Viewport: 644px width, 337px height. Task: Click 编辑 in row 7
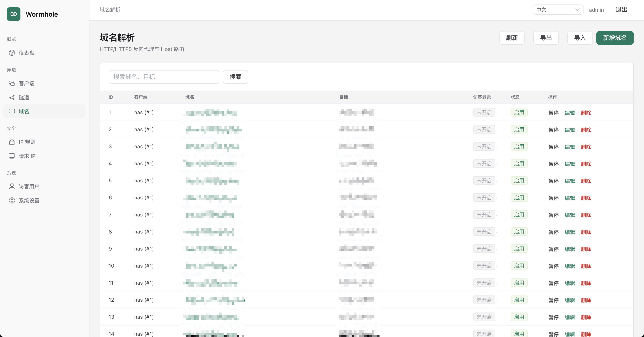coord(570,215)
